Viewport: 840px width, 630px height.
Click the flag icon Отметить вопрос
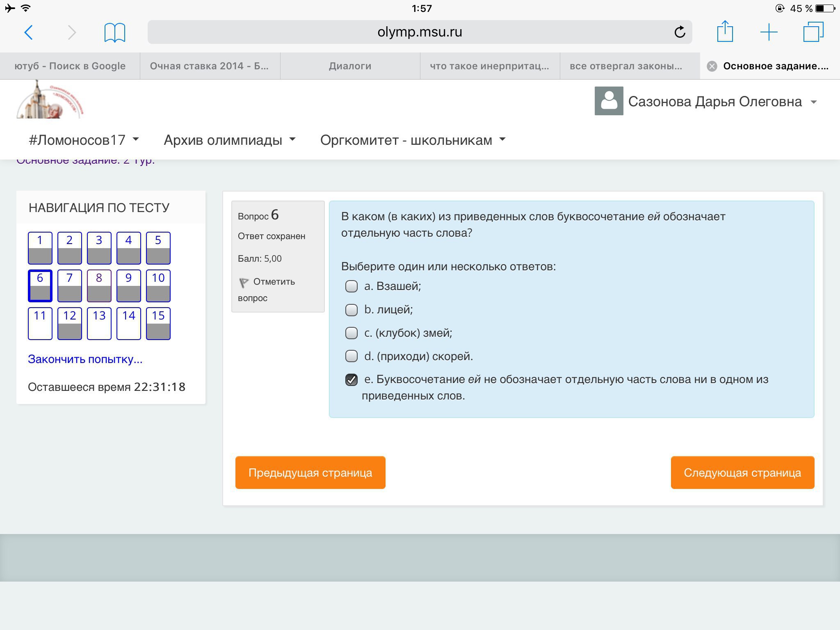(x=244, y=282)
